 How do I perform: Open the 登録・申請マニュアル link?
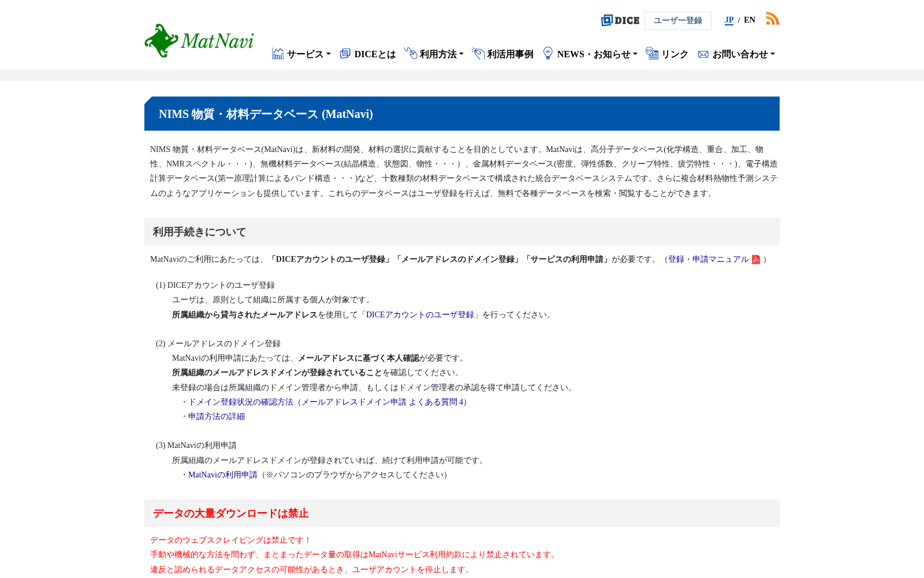(709, 260)
